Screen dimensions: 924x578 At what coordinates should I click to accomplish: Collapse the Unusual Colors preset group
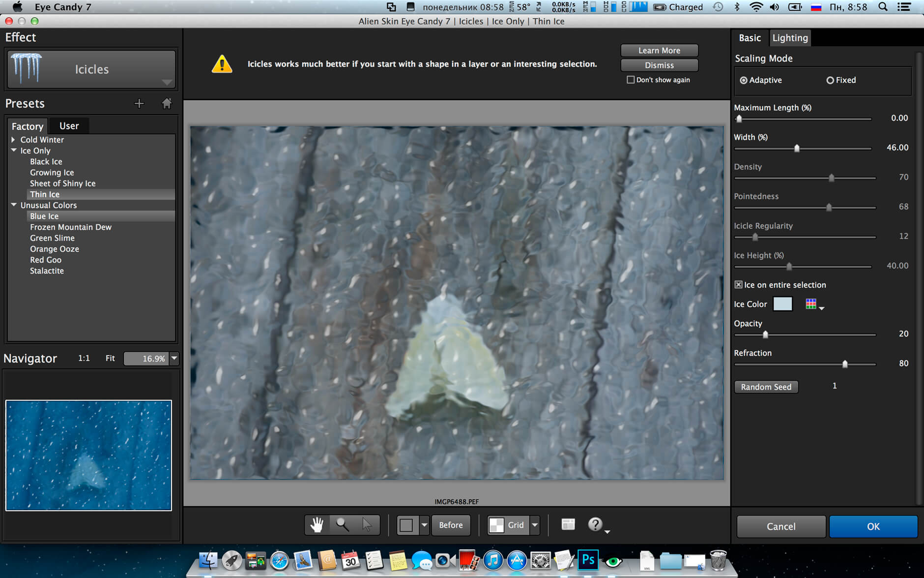(x=14, y=205)
